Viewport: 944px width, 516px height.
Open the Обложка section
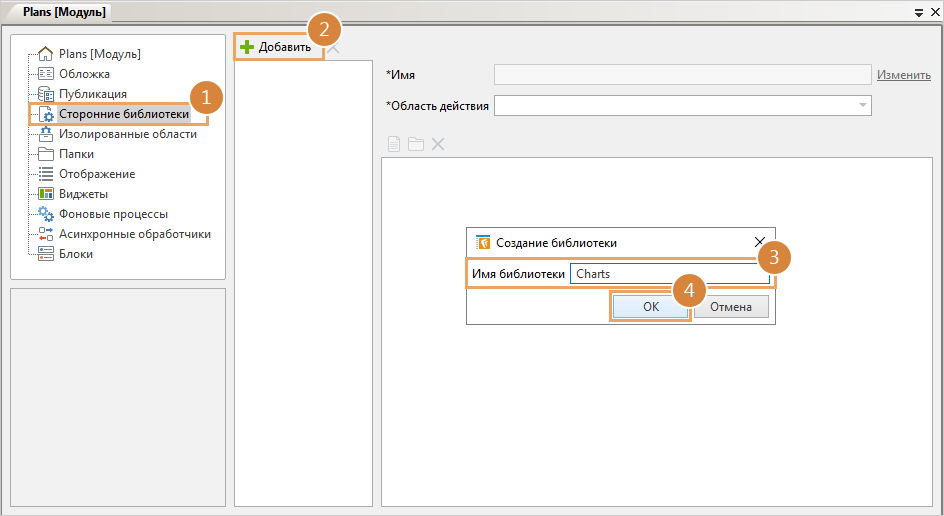click(84, 74)
